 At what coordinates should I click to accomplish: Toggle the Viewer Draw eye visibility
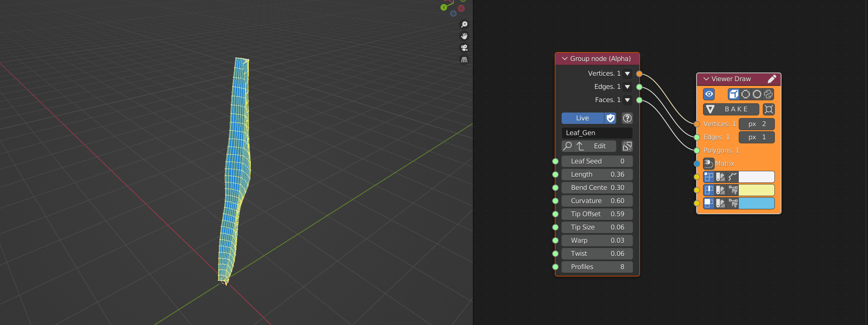pos(709,94)
